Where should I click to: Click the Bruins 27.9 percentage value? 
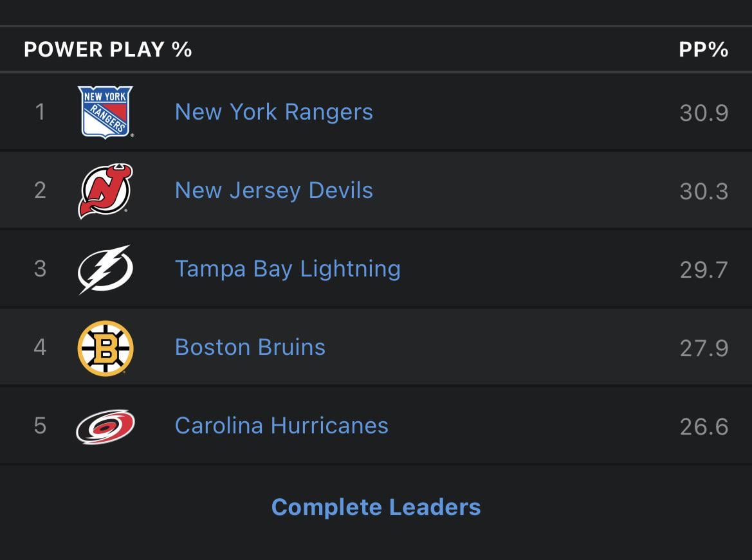(704, 348)
